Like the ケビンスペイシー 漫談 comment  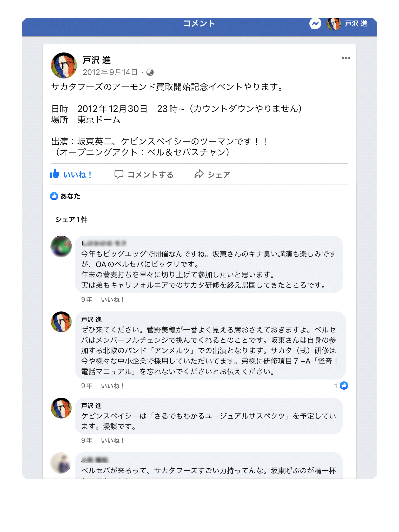(x=112, y=441)
